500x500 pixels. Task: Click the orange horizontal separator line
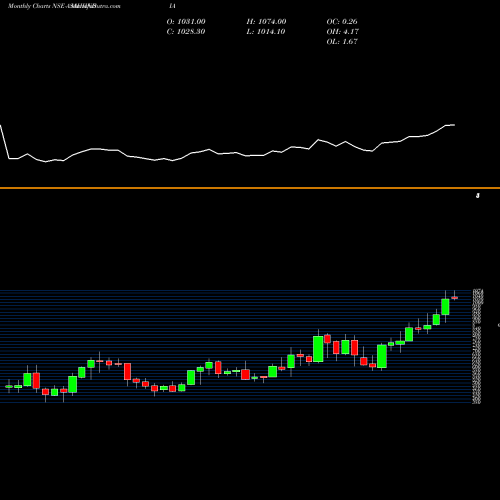(x=250, y=188)
